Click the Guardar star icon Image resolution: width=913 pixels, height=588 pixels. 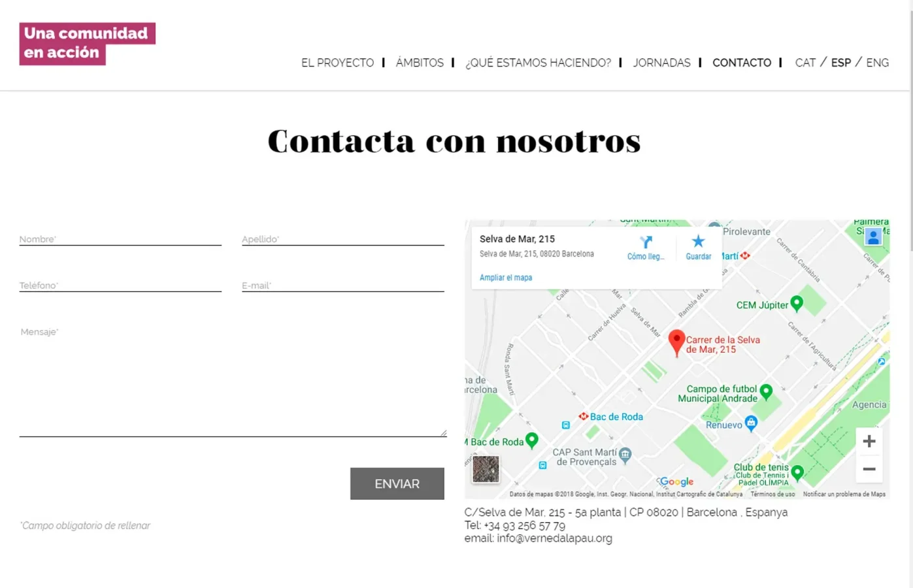coord(698,242)
